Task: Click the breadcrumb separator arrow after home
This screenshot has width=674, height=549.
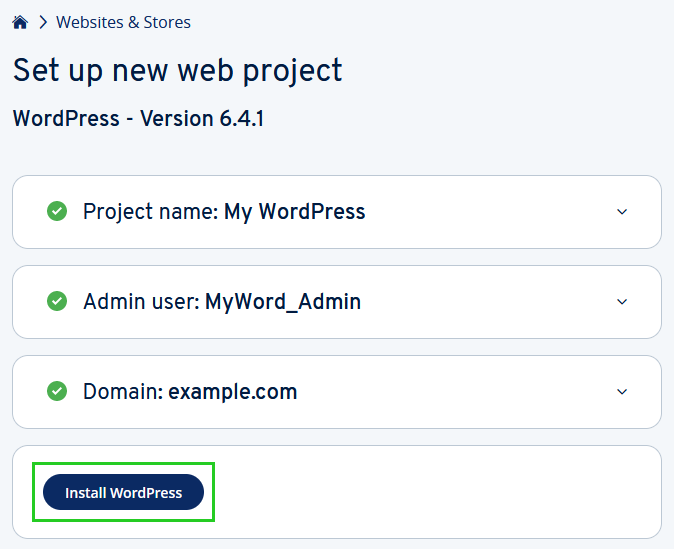Action: click(43, 22)
